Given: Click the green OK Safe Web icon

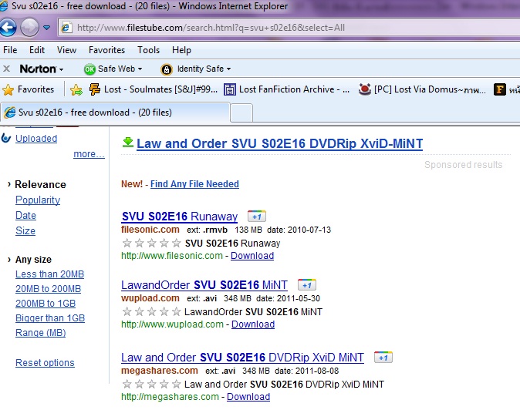Looking at the screenshot, I should [89, 69].
